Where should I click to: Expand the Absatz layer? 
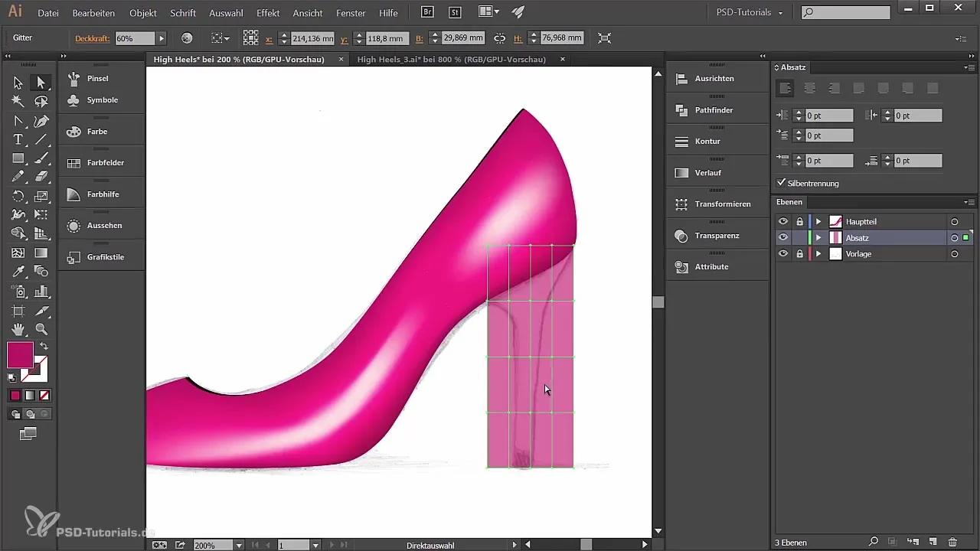click(x=818, y=237)
